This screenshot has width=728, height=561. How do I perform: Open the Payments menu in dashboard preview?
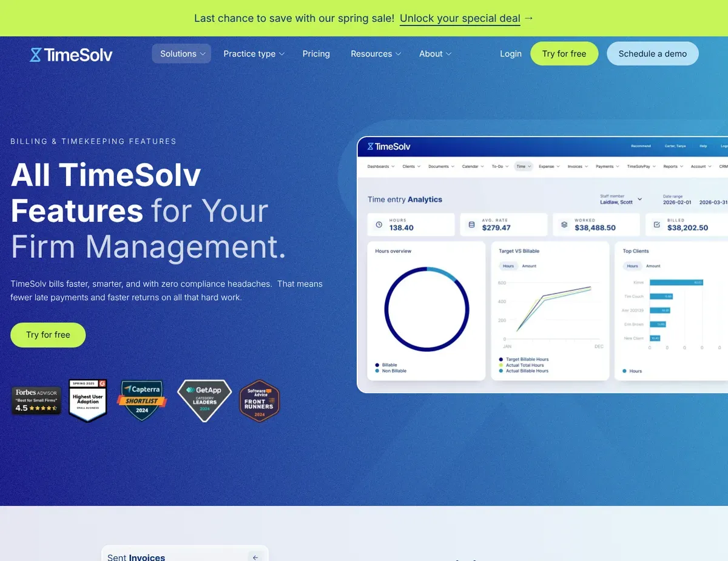607,166
